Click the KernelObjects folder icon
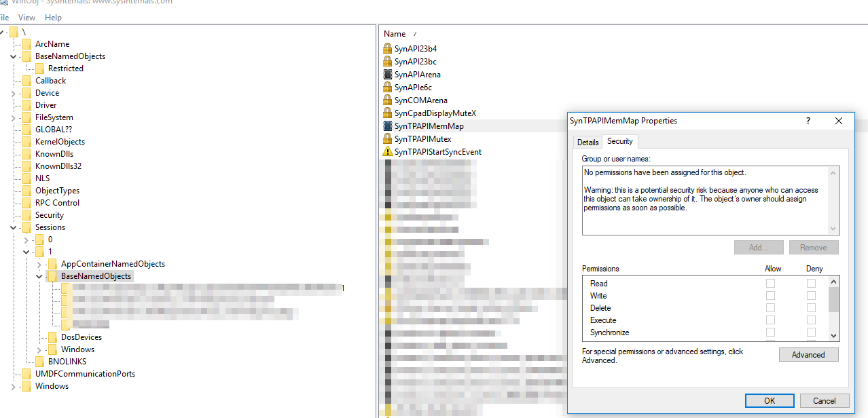868x418 pixels. (x=26, y=142)
